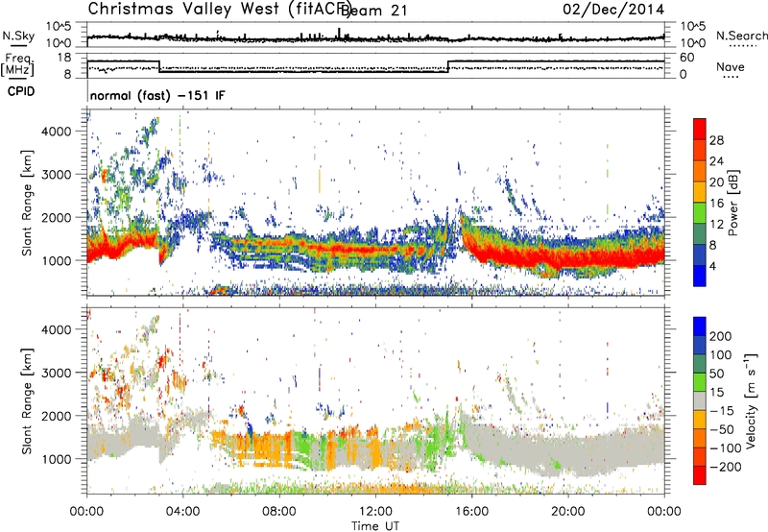This screenshot has height=532, width=768.
Task: Click the "Beam 21" label
Action: (x=373, y=11)
